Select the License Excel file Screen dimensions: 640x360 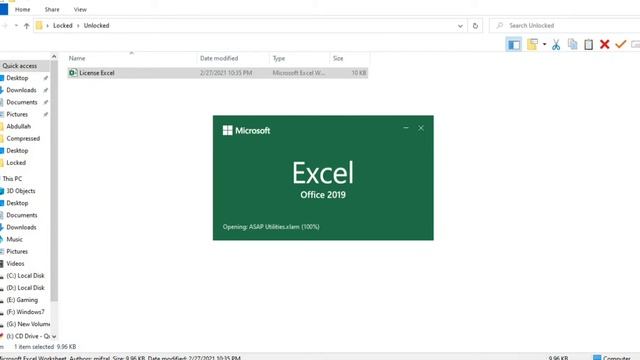coord(218,73)
